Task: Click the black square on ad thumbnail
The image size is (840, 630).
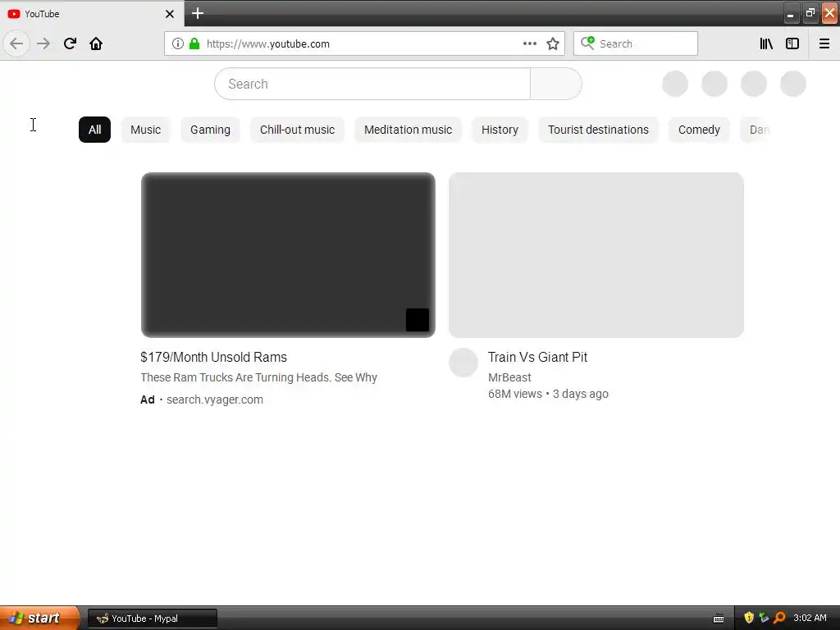Action: [418, 320]
